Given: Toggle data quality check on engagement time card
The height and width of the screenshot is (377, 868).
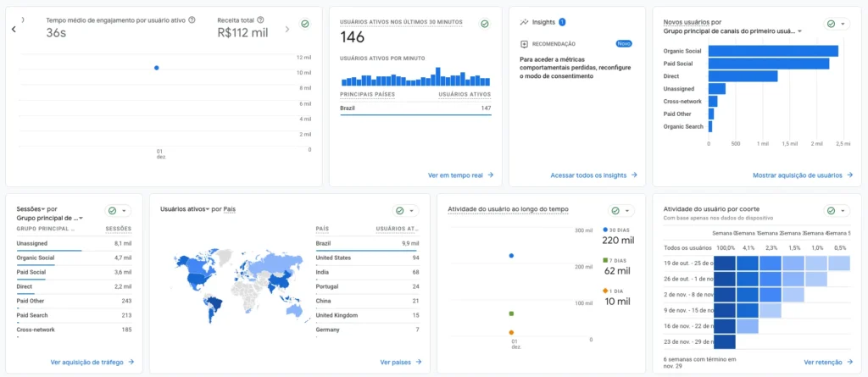Looking at the screenshot, I should click(x=304, y=24).
